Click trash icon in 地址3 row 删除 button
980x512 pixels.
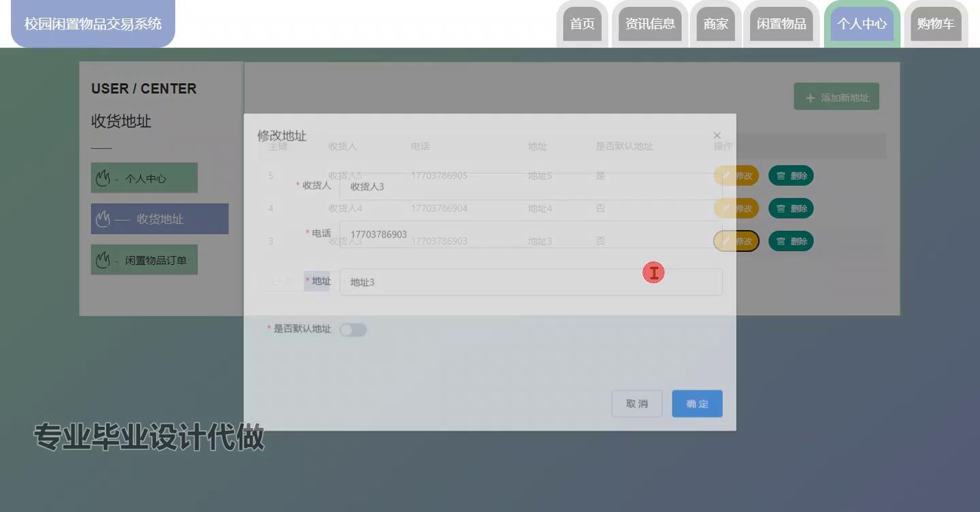pyautogui.click(x=781, y=241)
